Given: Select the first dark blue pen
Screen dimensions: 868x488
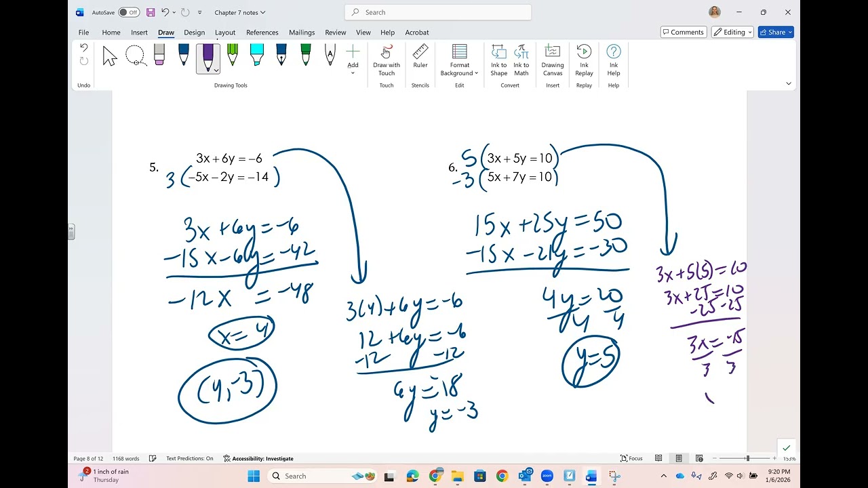Looking at the screenshot, I should pos(183,55).
